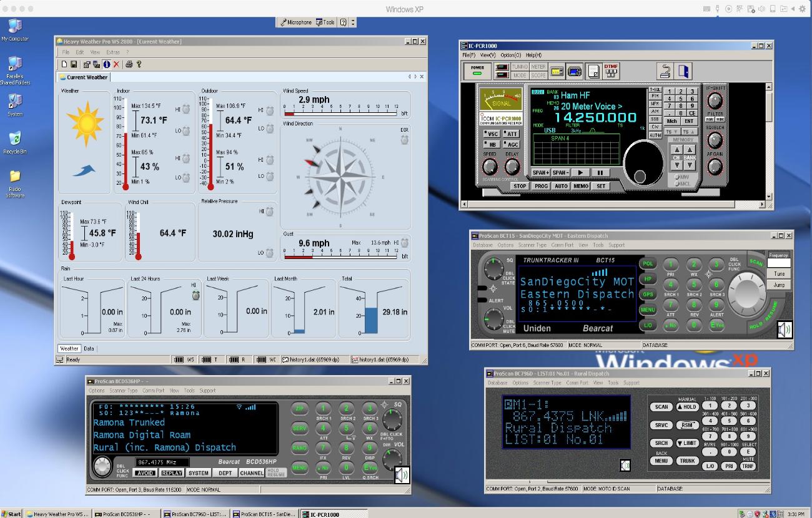Screen dimensions: 812x518
Task: Open Option(O) menu in IC-PCR1000
Action: click(511, 55)
